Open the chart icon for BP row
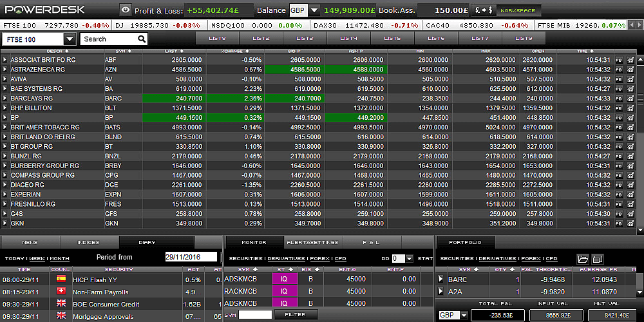The width and height of the screenshot is (644, 322). click(x=630, y=117)
